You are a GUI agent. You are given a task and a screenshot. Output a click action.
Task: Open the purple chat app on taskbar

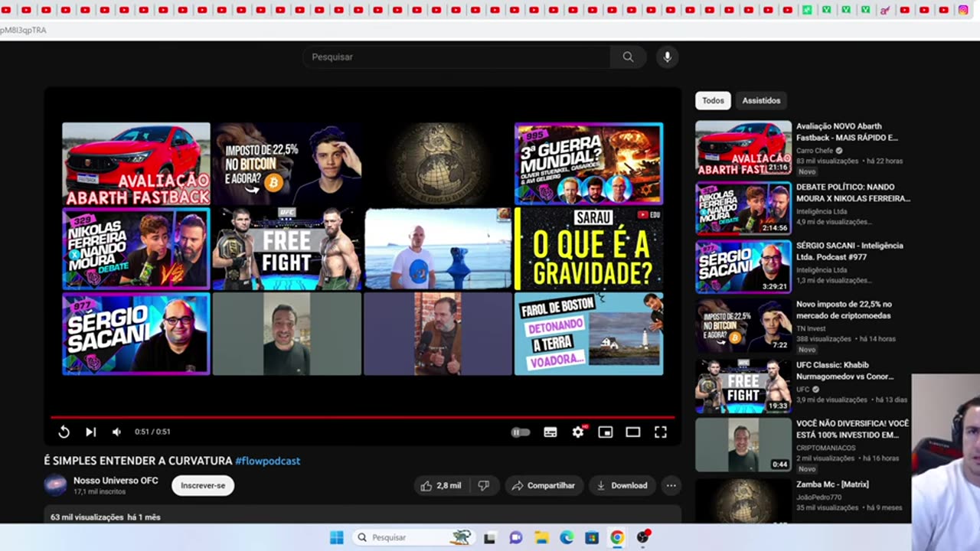[x=515, y=537]
